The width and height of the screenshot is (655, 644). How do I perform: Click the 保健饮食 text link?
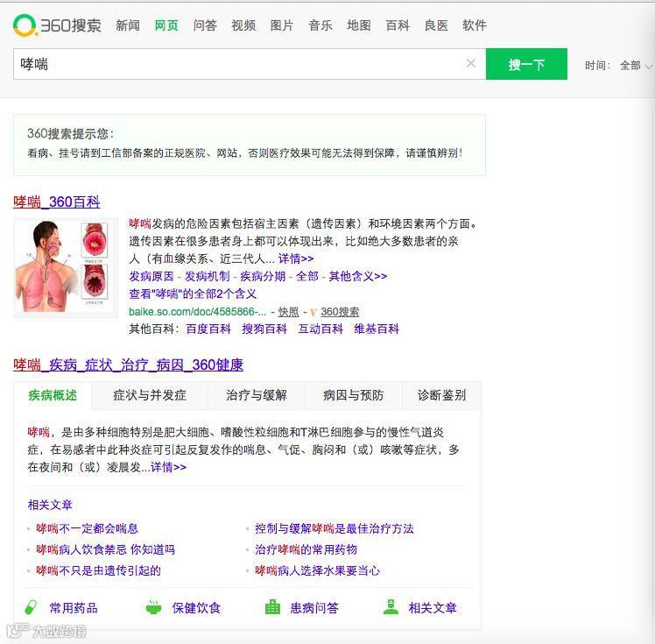point(196,608)
